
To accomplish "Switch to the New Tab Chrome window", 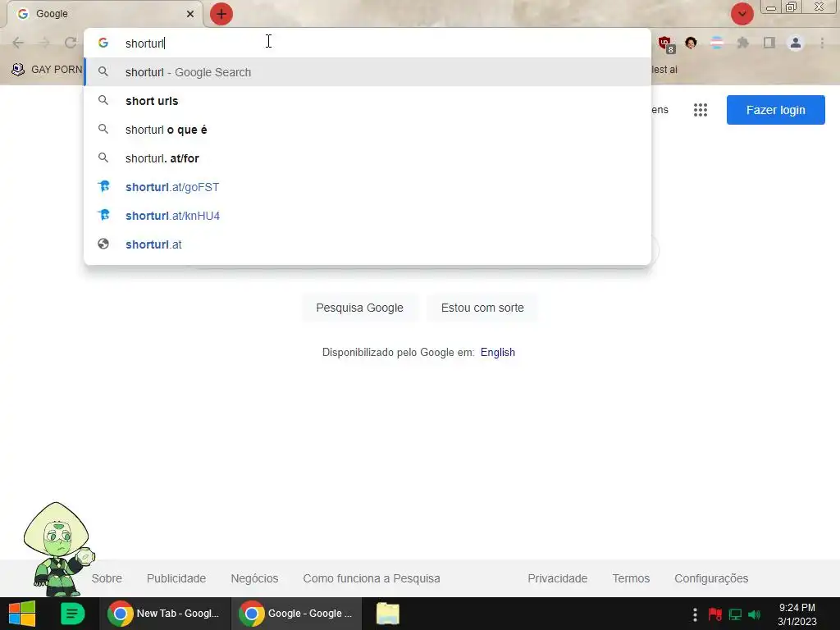I will point(164,614).
